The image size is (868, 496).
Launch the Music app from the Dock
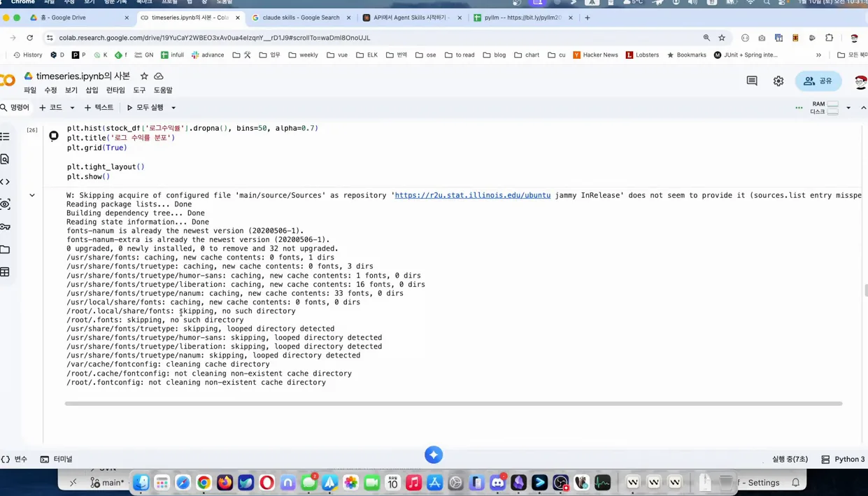[414, 482]
